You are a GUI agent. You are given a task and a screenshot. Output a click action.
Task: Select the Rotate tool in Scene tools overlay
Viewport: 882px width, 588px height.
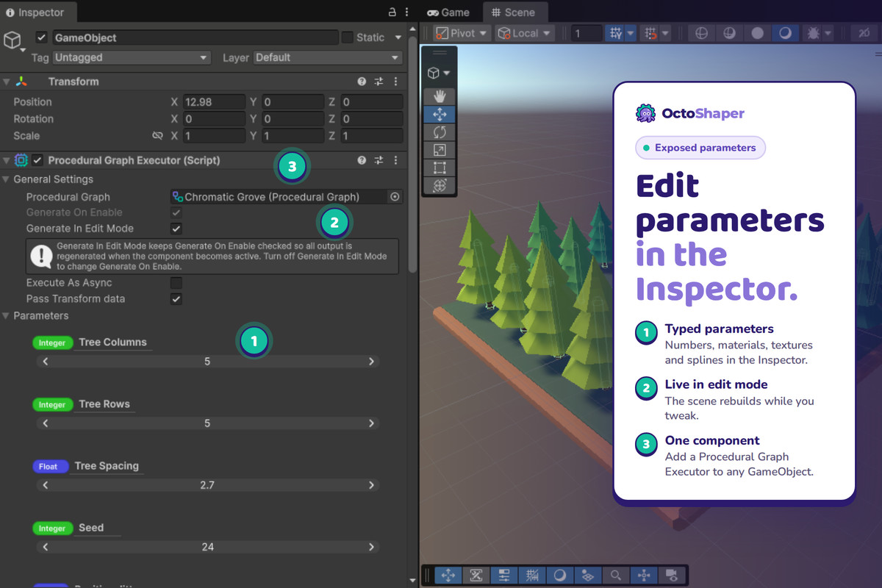tap(440, 132)
